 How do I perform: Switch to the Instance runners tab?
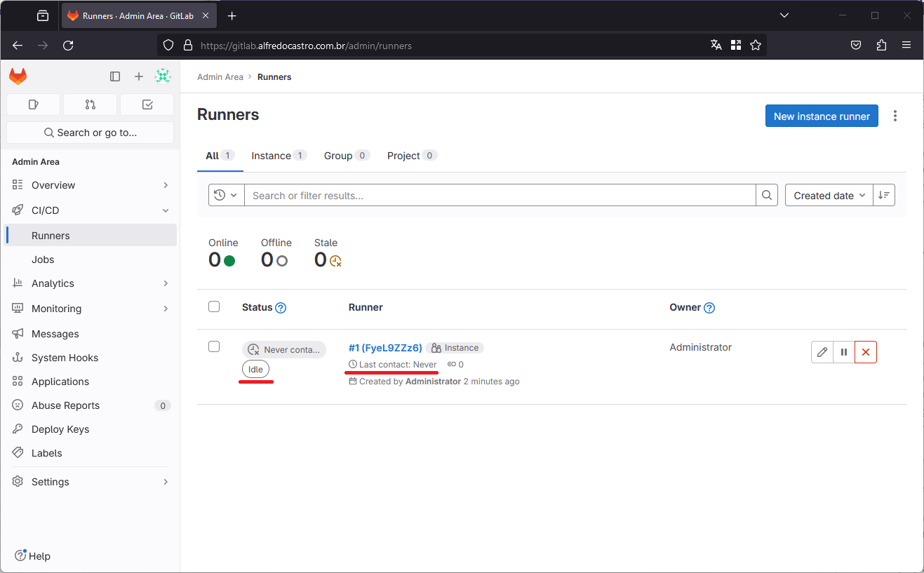(x=279, y=156)
